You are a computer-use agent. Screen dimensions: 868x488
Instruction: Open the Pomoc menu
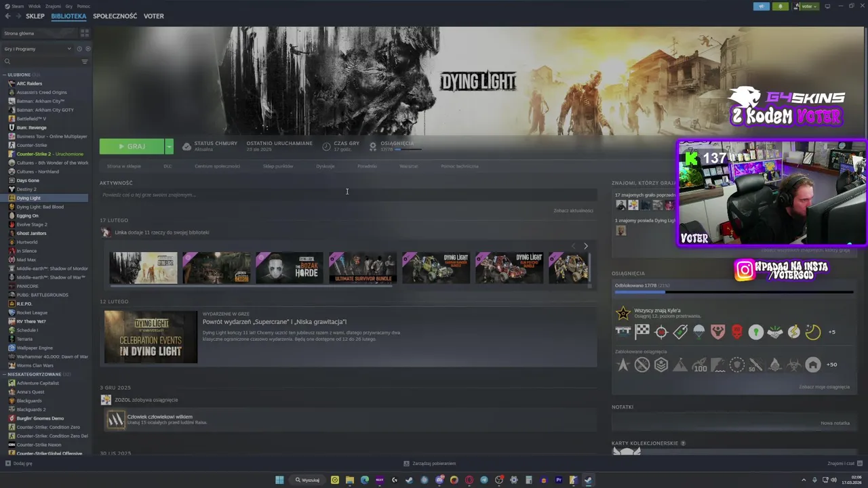[83, 6]
